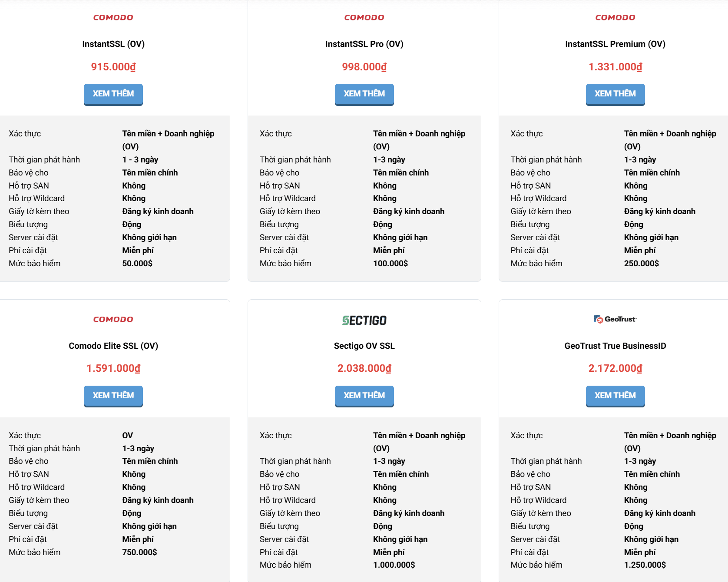Select the InstantSSL (OV) product title

pyautogui.click(x=113, y=44)
